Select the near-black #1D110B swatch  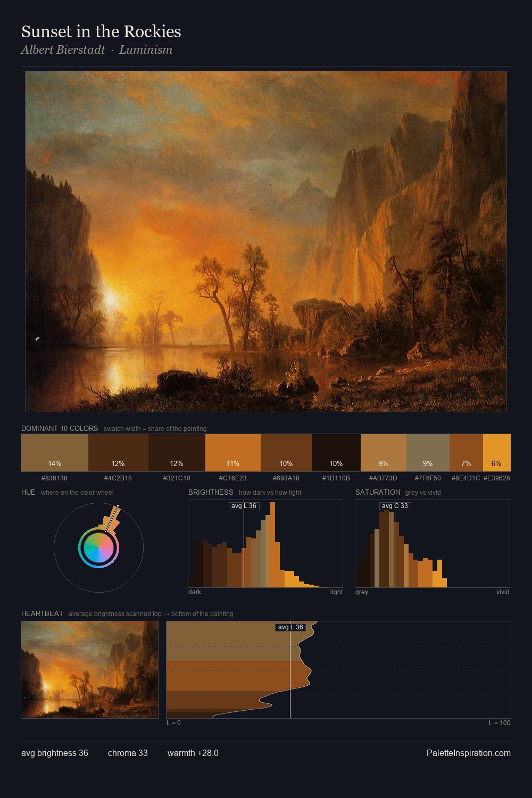pos(336,453)
